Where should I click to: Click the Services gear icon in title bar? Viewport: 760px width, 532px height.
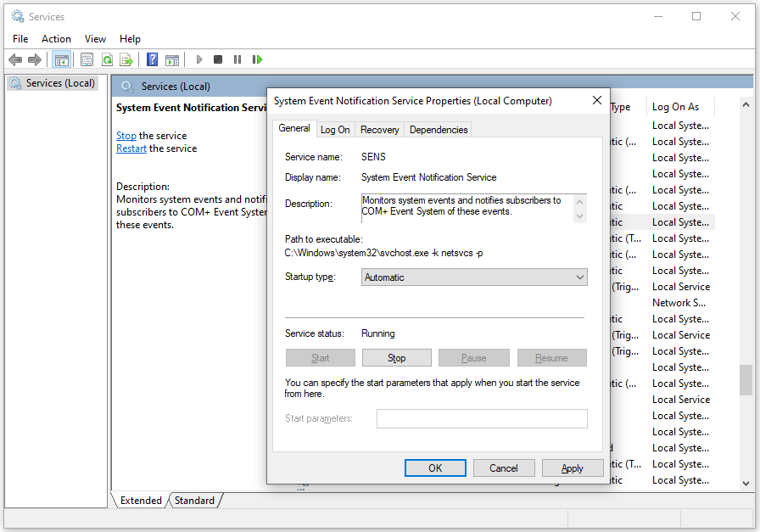[18, 16]
